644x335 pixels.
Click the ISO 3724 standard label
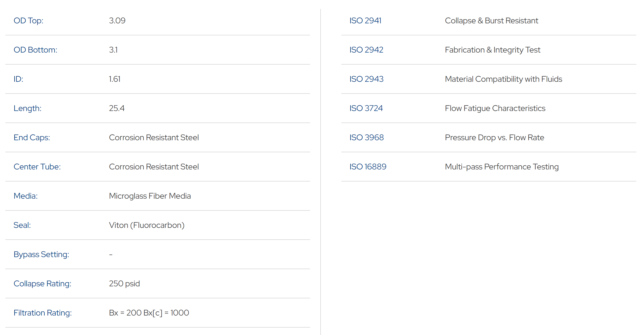[x=366, y=108]
